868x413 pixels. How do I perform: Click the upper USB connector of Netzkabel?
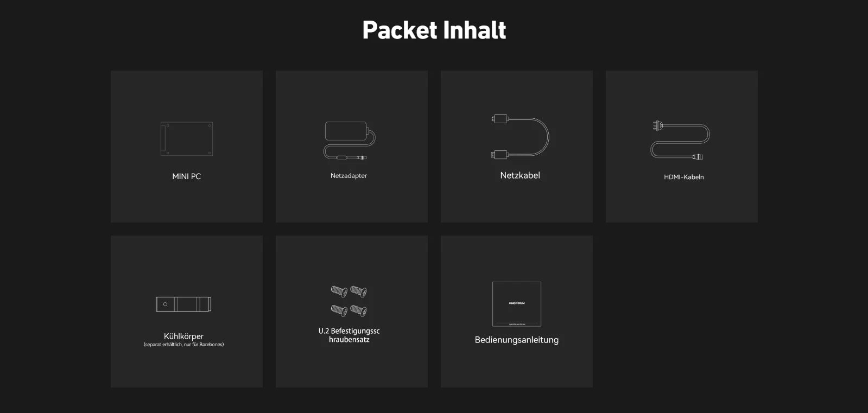[x=499, y=119]
